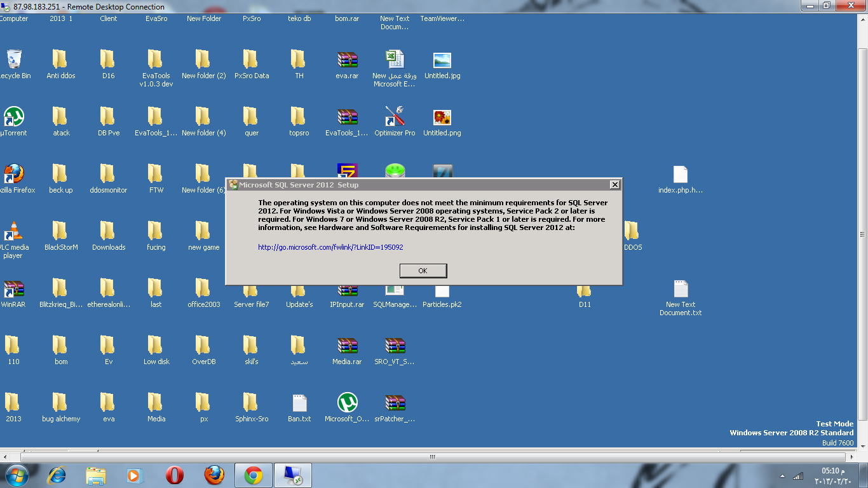The height and width of the screenshot is (488, 868).
Task: Open Windows Explorer from taskbar
Action: [96, 475]
